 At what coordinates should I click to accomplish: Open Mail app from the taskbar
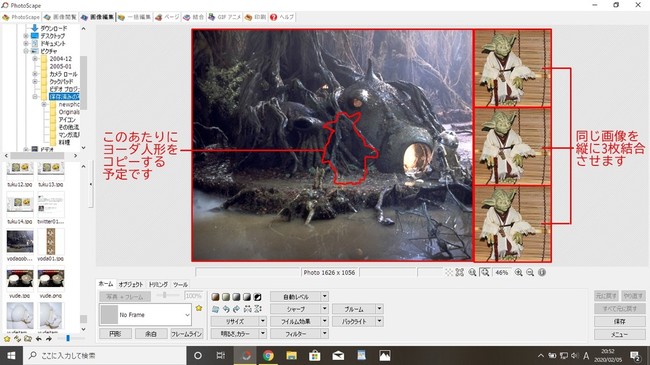(x=338, y=355)
